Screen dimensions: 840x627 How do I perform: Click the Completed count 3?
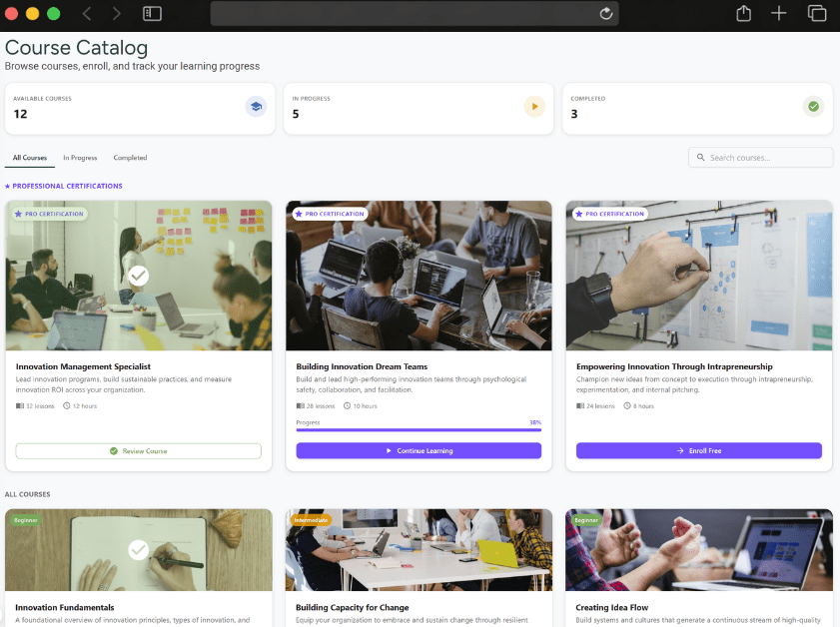[574, 114]
